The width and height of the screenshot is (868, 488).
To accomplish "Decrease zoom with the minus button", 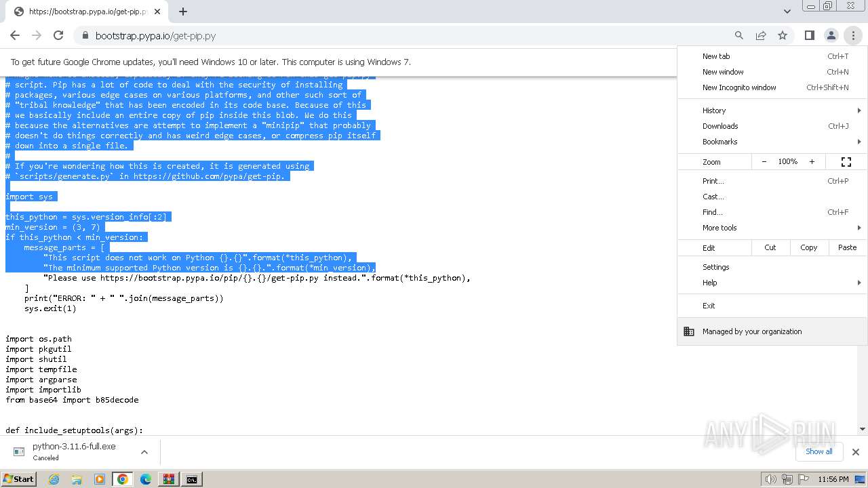I will tap(764, 162).
